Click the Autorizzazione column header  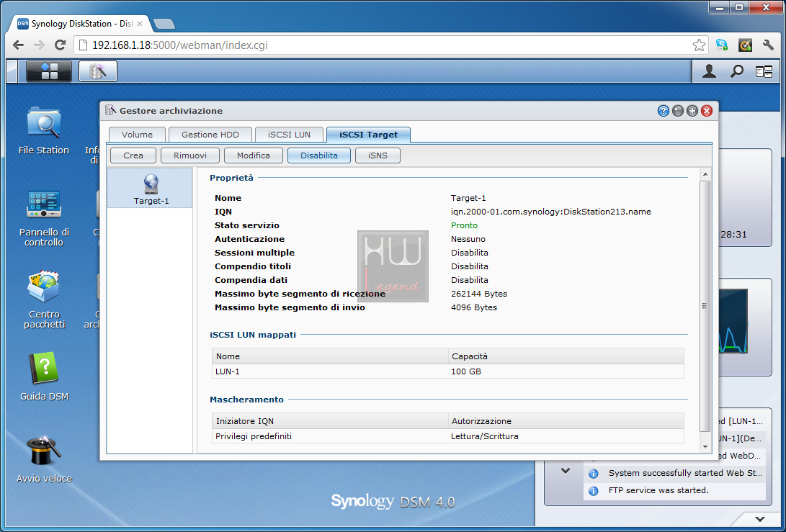pos(566,421)
